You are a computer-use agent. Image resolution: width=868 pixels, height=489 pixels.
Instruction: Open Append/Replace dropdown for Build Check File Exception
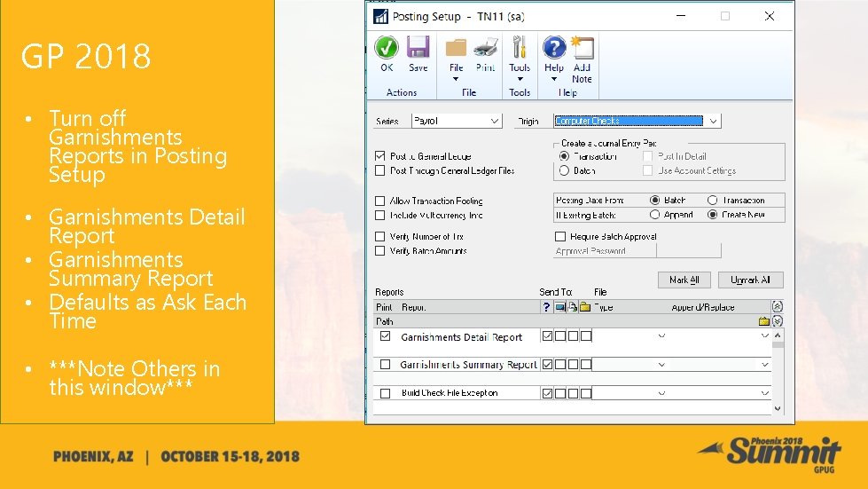pyautogui.click(x=765, y=393)
